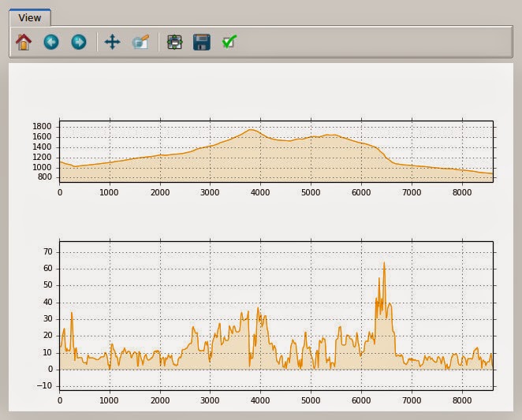The height and width of the screenshot is (420, 522).
Task: Click the Home reset view icon
Action: [24, 43]
